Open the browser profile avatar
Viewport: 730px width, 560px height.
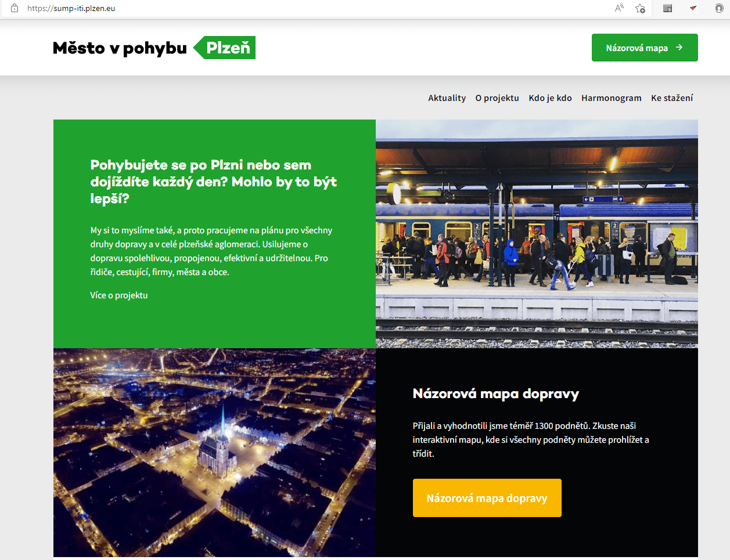pos(719,8)
